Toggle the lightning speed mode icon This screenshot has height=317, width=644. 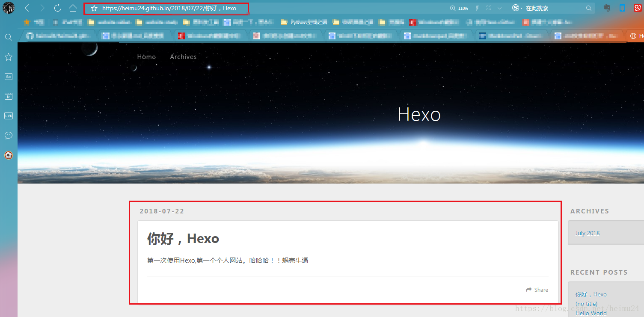pyautogui.click(x=477, y=8)
